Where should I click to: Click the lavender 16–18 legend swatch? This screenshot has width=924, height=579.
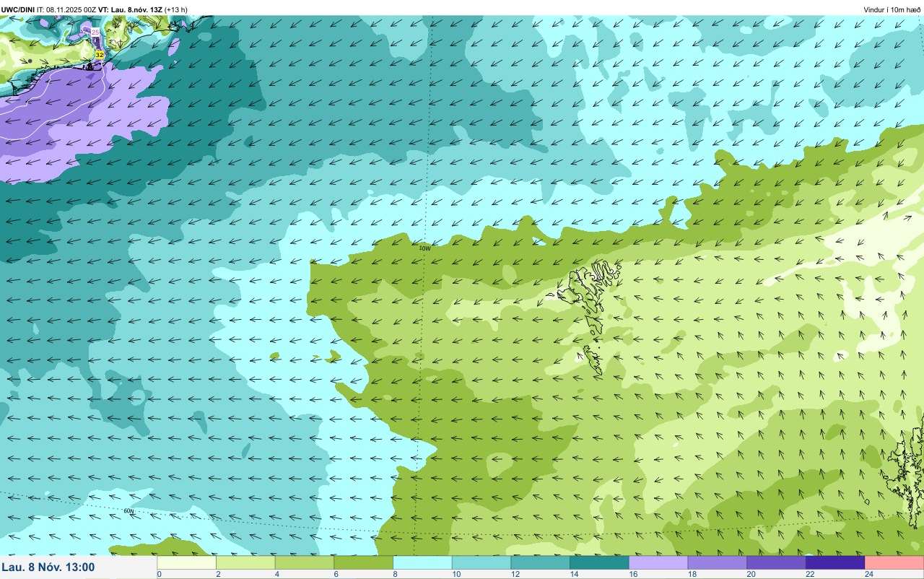(658, 562)
